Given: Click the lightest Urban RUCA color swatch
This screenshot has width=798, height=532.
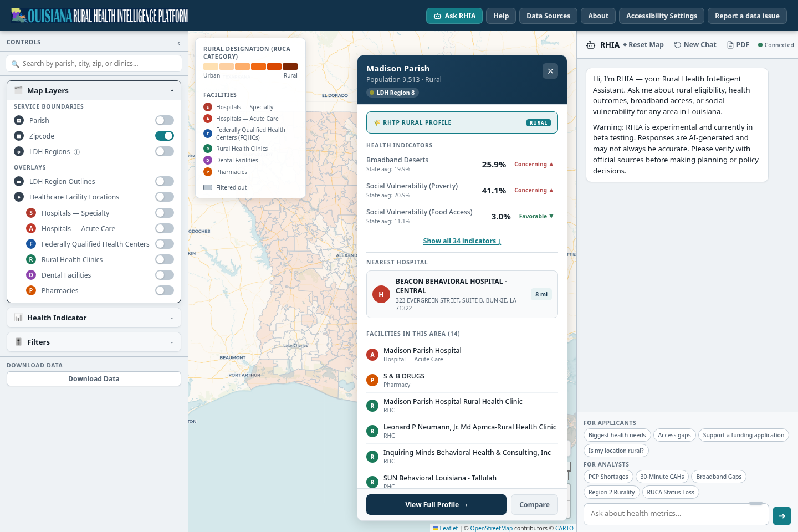Looking at the screenshot, I should [x=211, y=66].
